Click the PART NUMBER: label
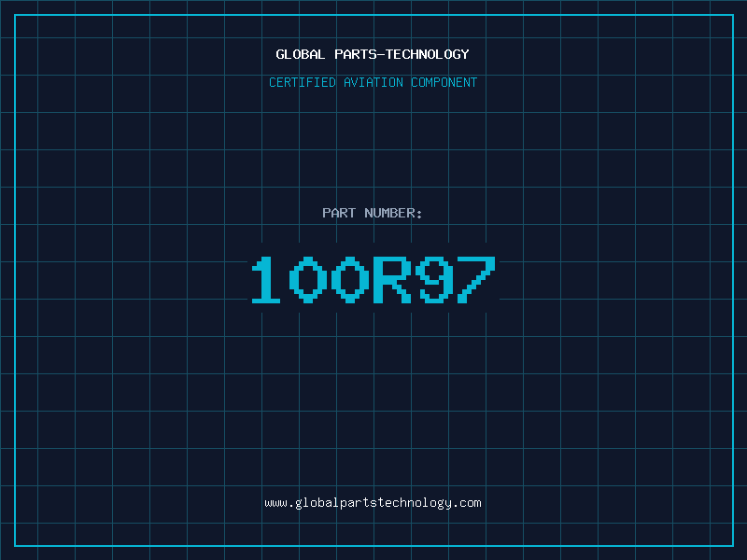Viewport: 747px width, 560px height. pos(373,213)
